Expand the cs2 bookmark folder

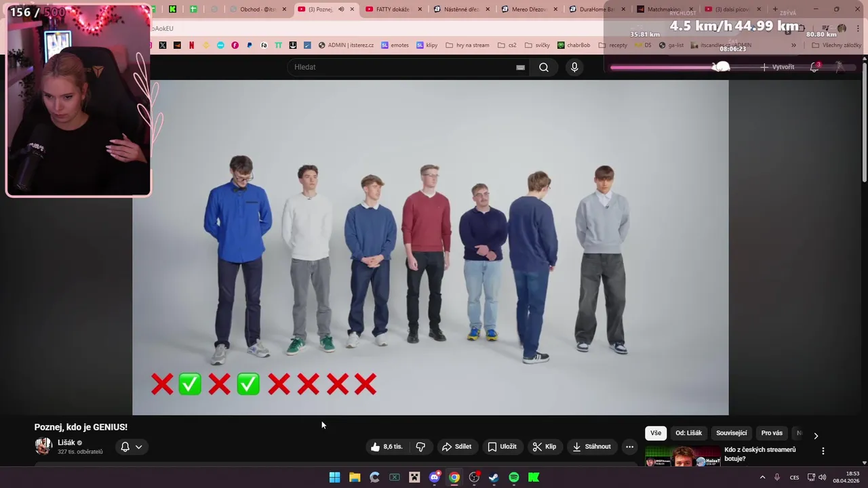click(x=507, y=45)
